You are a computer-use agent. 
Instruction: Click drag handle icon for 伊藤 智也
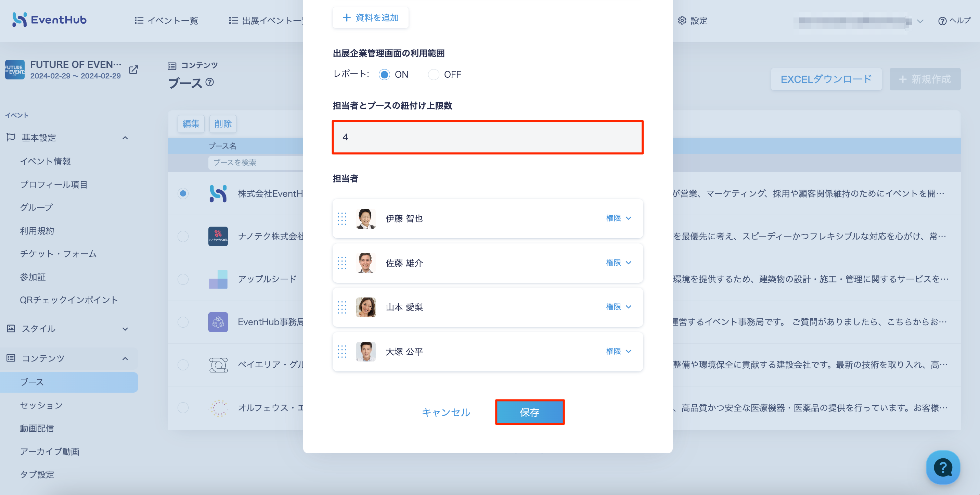342,219
